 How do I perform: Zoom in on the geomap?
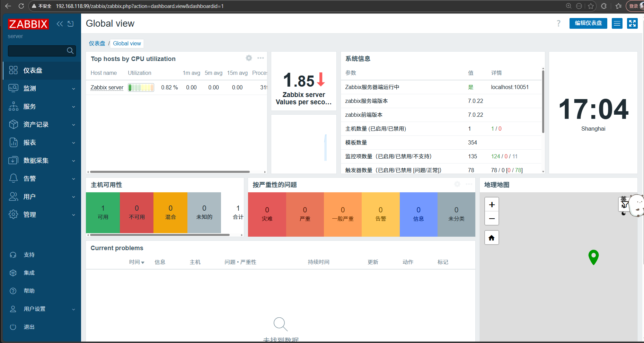(x=492, y=204)
